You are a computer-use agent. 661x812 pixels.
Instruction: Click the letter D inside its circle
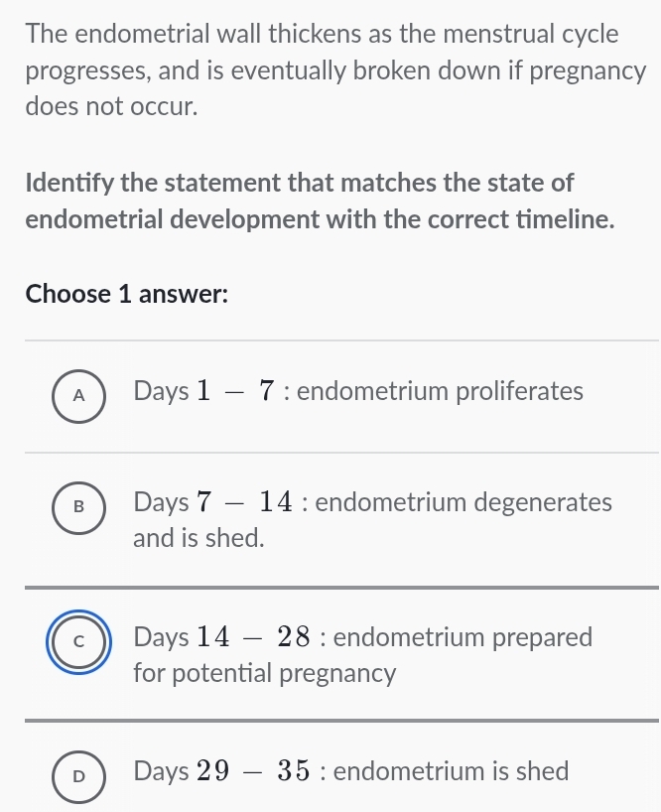click(x=78, y=776)
